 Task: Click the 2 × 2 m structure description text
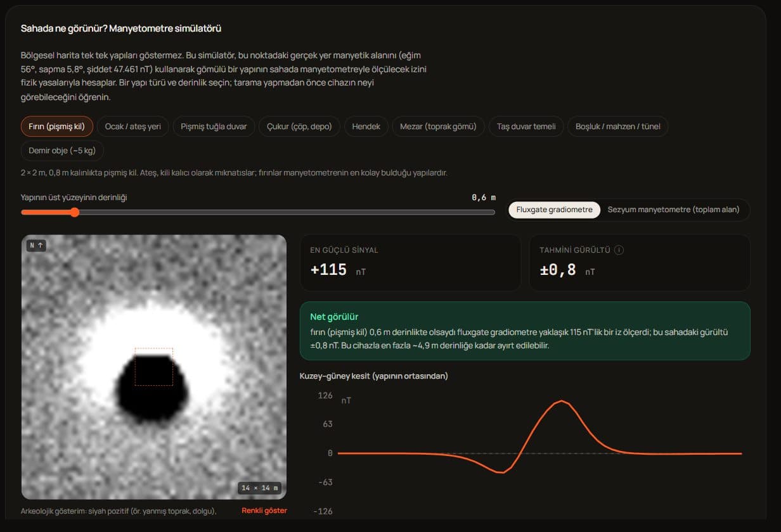click(234, 173)
